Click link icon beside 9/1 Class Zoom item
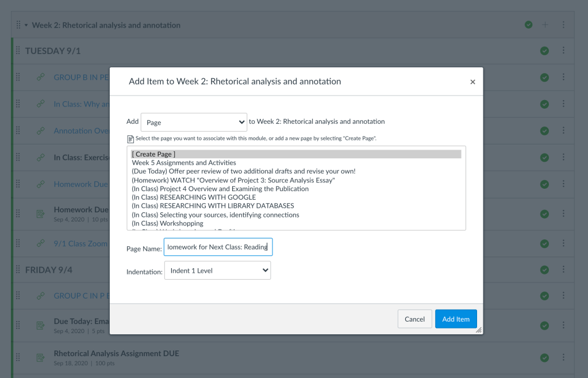 tap(41, 243)
